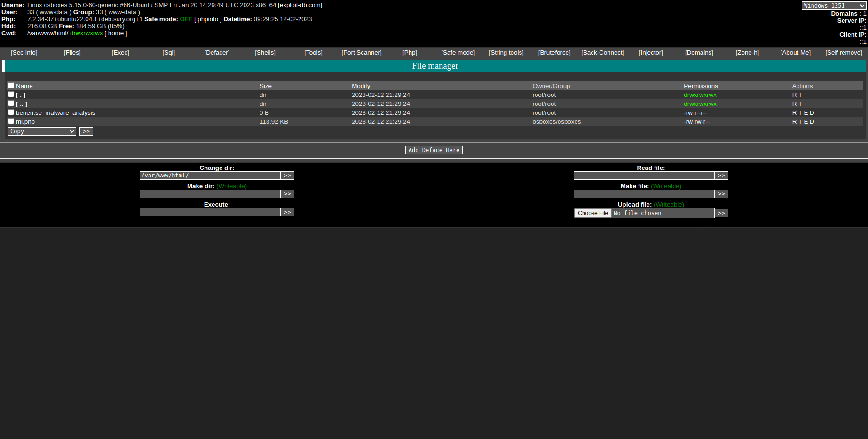This screenshot has height=439, width=868.
Task: Open the Zone-h menu item
Action: click(x=747, y=53)
